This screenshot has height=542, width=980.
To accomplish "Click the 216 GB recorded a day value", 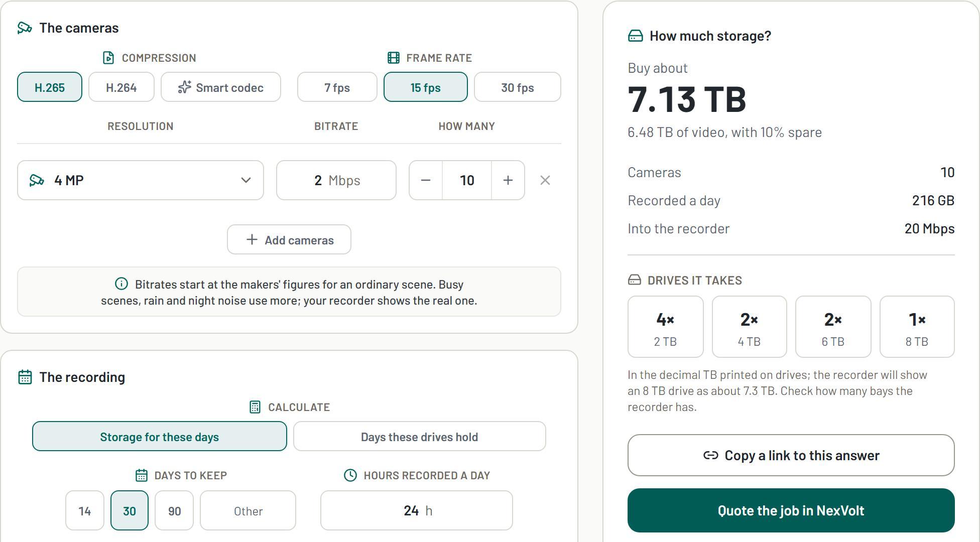I will tap(933, 200).
